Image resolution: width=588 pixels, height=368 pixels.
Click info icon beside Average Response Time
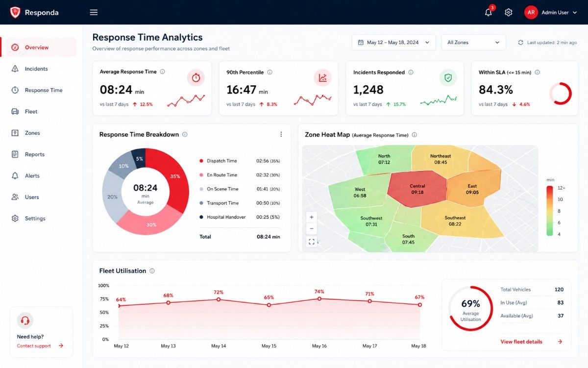click(x=163, y=72)
